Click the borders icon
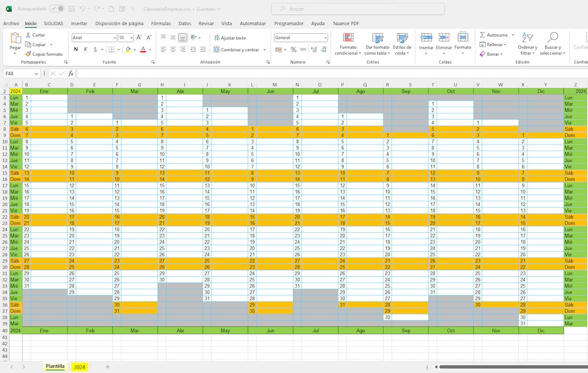The height and width of the screenshot is (373, 588). coord(112,49)
